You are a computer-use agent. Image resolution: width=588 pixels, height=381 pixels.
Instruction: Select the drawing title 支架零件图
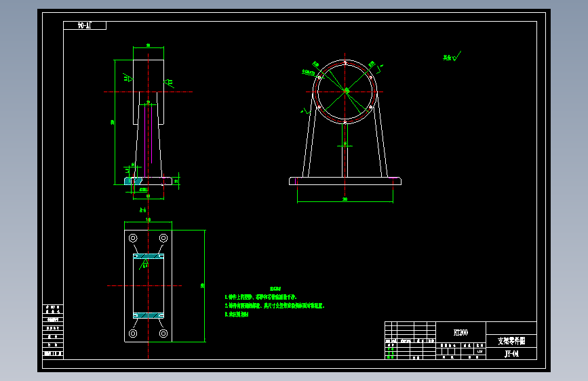511,341
